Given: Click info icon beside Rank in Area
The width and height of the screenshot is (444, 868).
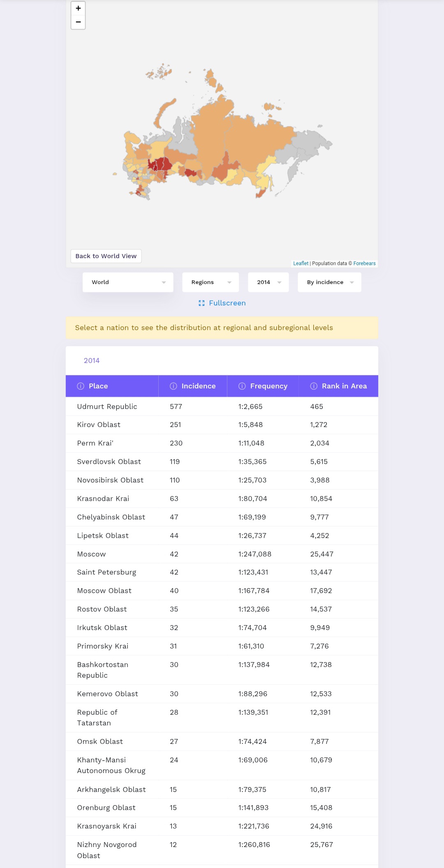Looking at the screenshot, I should point(314,386).
